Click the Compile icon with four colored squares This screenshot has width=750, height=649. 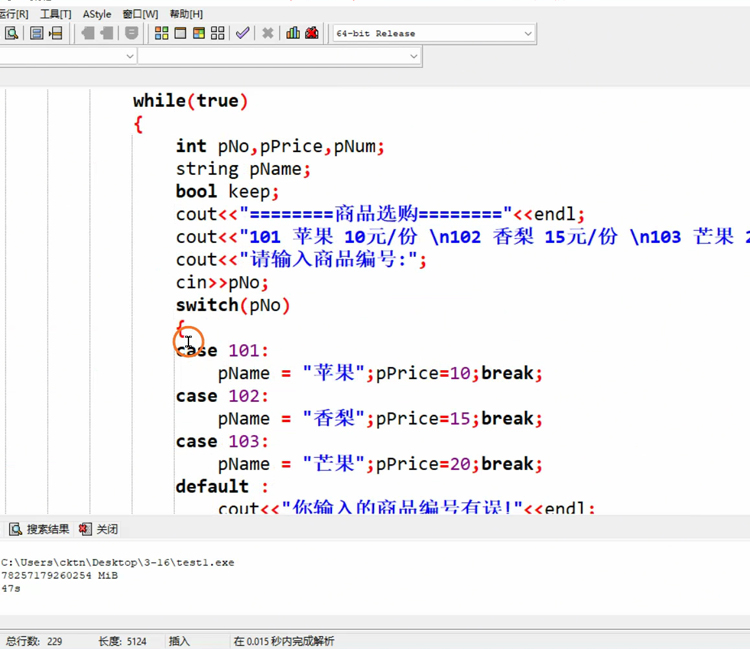point(161,33)
